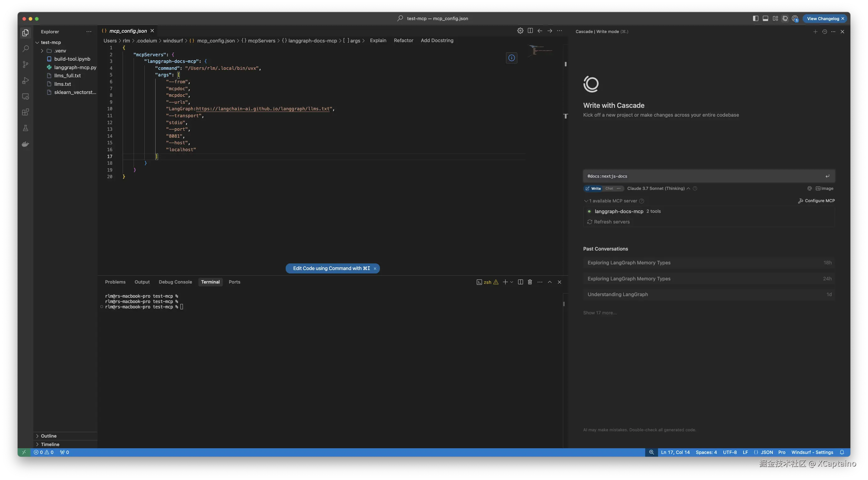Viewport: 868px width, 480px height.
Task: Select the mcp_config.json editor tab
Action: click(128, 31)
